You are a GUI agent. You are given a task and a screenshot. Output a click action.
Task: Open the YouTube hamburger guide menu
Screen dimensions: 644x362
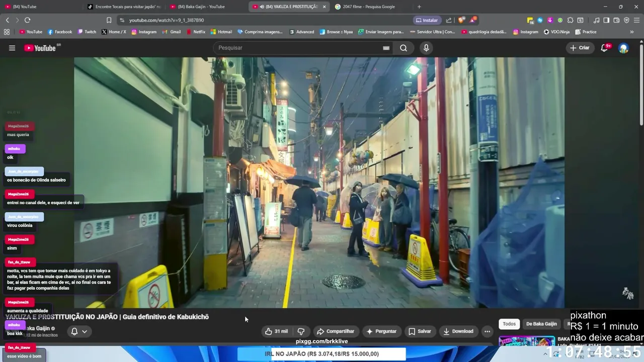coord(12,48)
